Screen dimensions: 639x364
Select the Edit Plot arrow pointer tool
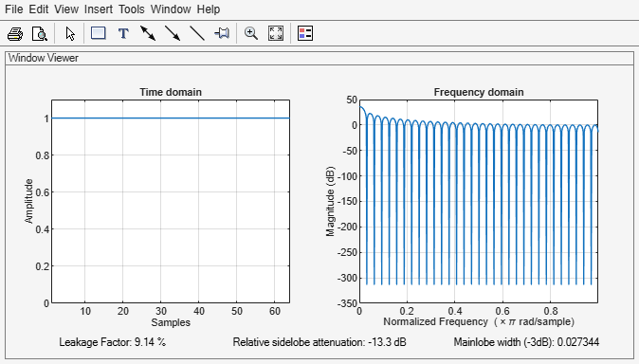[70, 33]
